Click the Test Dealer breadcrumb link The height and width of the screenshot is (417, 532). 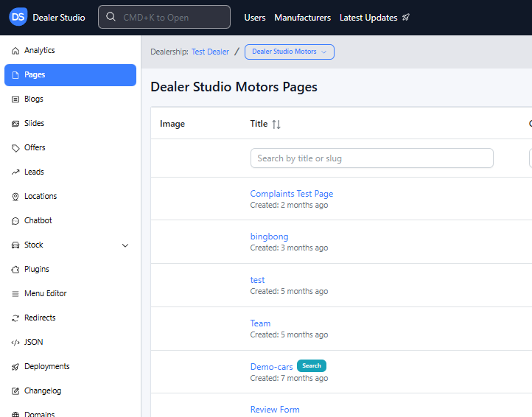(210, 52)
